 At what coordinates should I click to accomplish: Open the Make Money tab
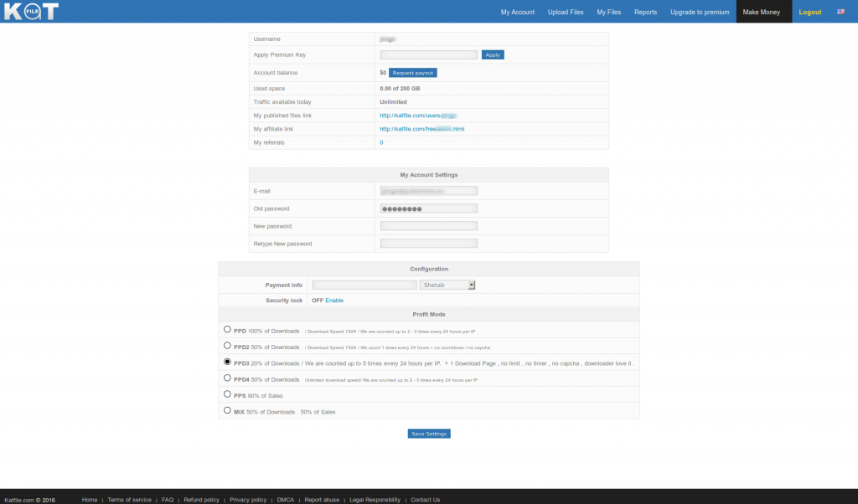coord(761,13)
